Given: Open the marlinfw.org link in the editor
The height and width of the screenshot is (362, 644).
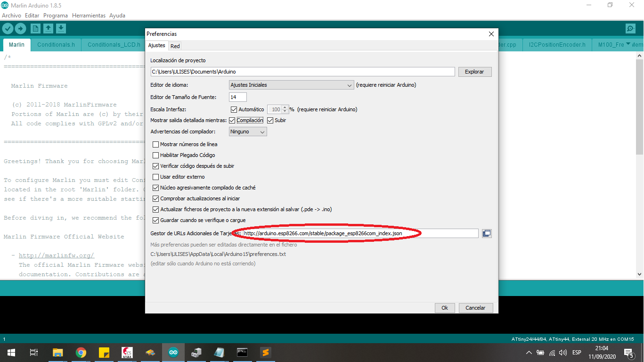Looking at the screenshot, I should pyautogui.click(x=57, y=255).
